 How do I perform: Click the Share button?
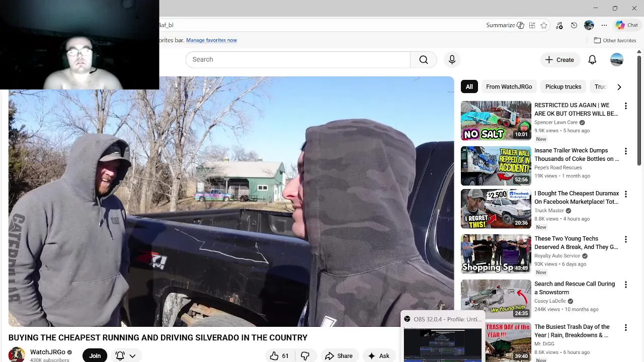point(339,355)
